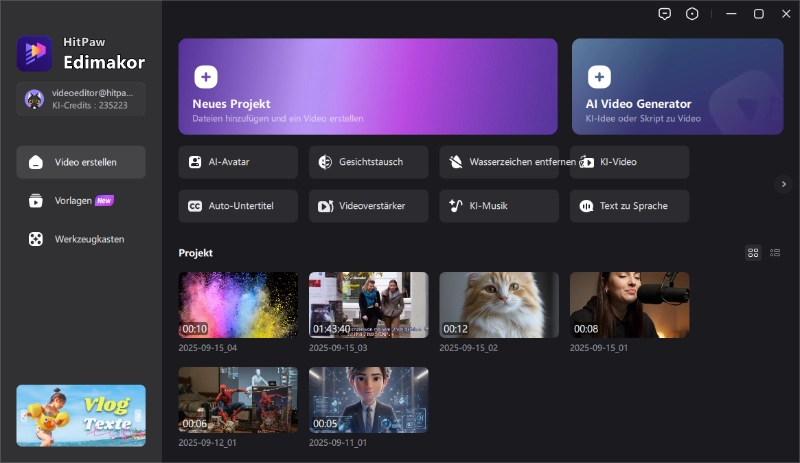This screenshot has width=800, height=463.
Task: Click project name label 2025-09-11_01
Action: (338, 443)
